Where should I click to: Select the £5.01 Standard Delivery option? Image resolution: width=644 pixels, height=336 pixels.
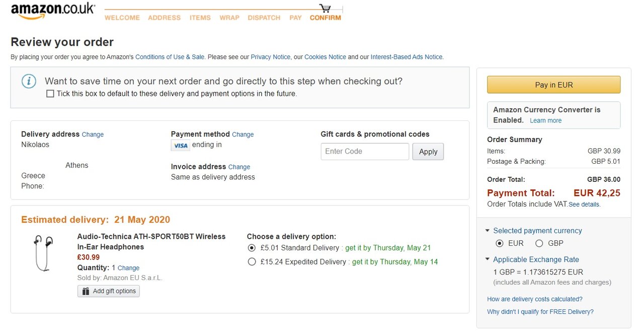tap(252, 248)
